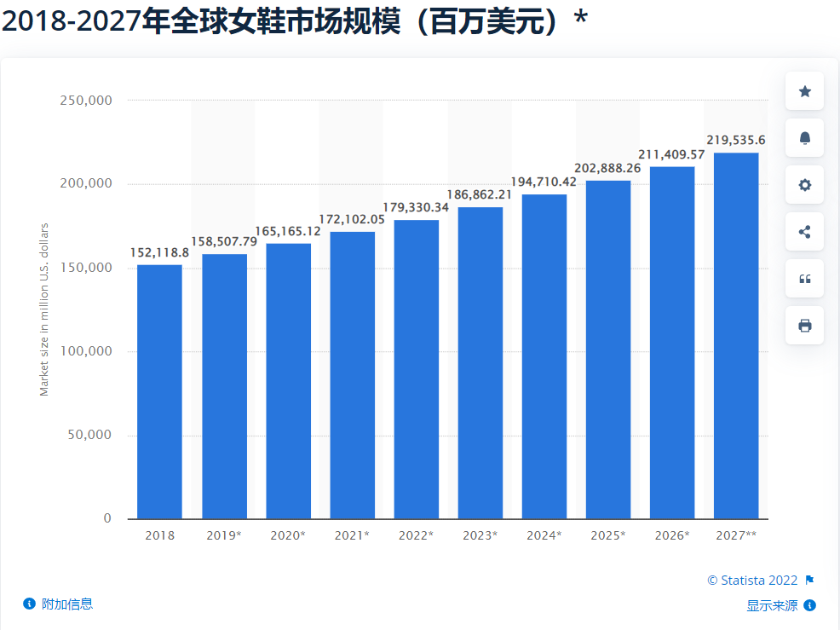Click the x-axis label 2018
Screen dimensions: 840x630
pyautogui.click(x=159, y=535)
